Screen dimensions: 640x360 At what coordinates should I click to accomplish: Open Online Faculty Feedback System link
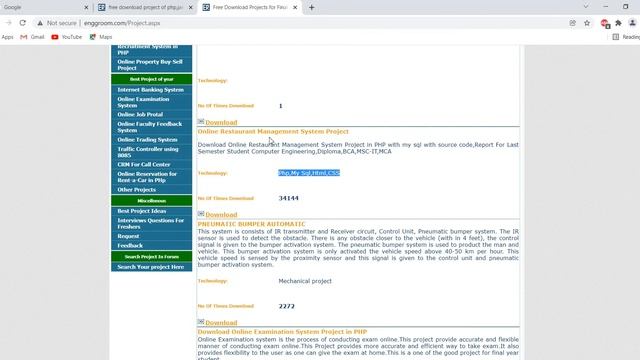[x=151, y=127]
